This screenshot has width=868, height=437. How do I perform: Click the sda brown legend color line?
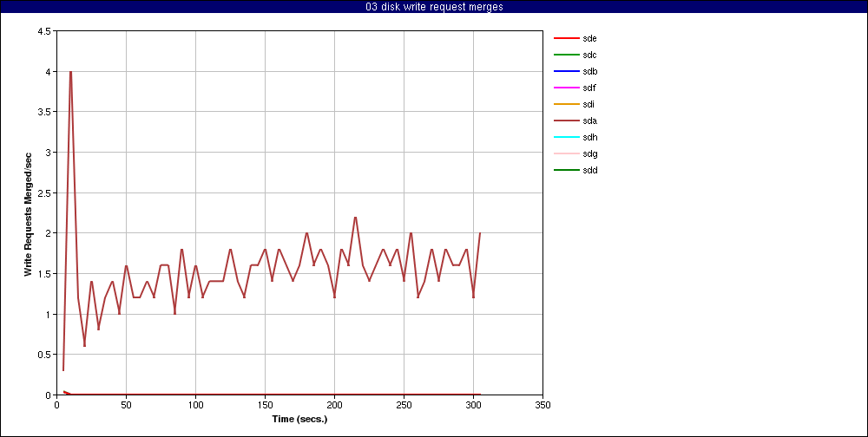pos(566,121)
